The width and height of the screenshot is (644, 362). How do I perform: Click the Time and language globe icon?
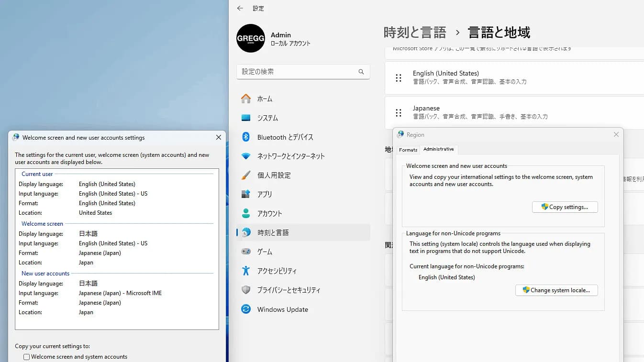(x=246, y=232)
